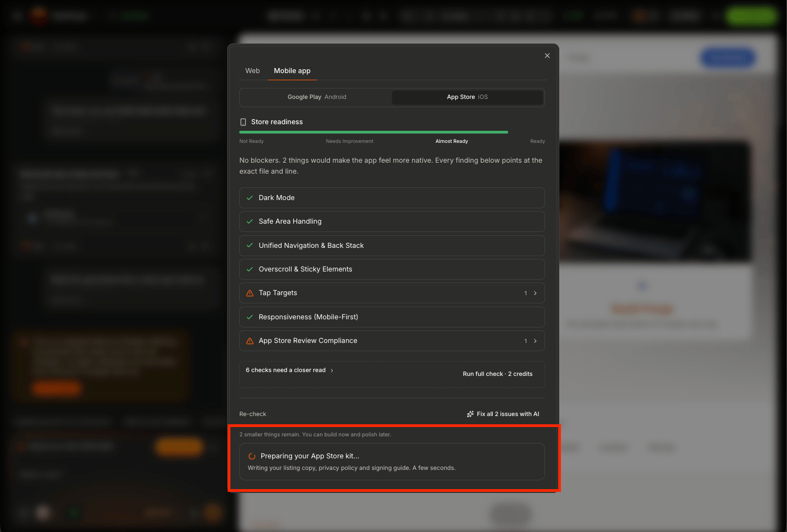Select the Mobile app tab
Image resolution: width=787 pixels, height=532 pixels.
pyautogui.click(x=292, y=71)
